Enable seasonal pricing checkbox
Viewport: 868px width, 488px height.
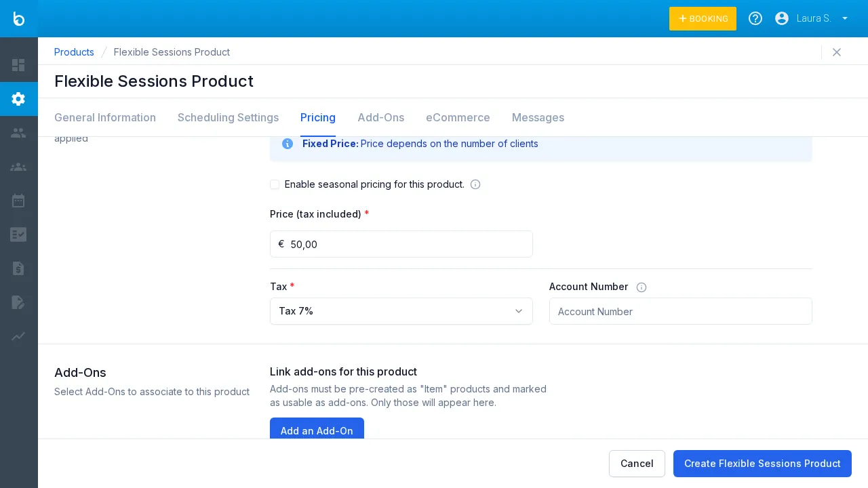pos(275,184)
